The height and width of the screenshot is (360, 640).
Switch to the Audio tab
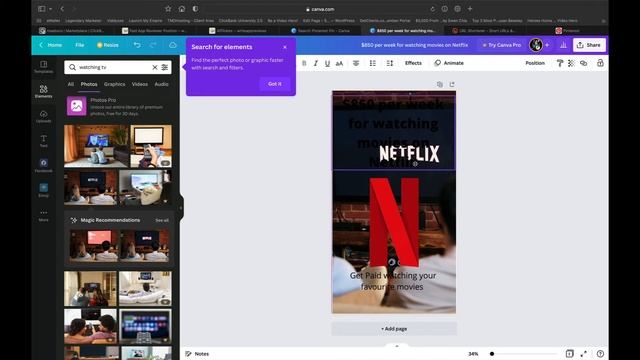click(x=162, y=84)
